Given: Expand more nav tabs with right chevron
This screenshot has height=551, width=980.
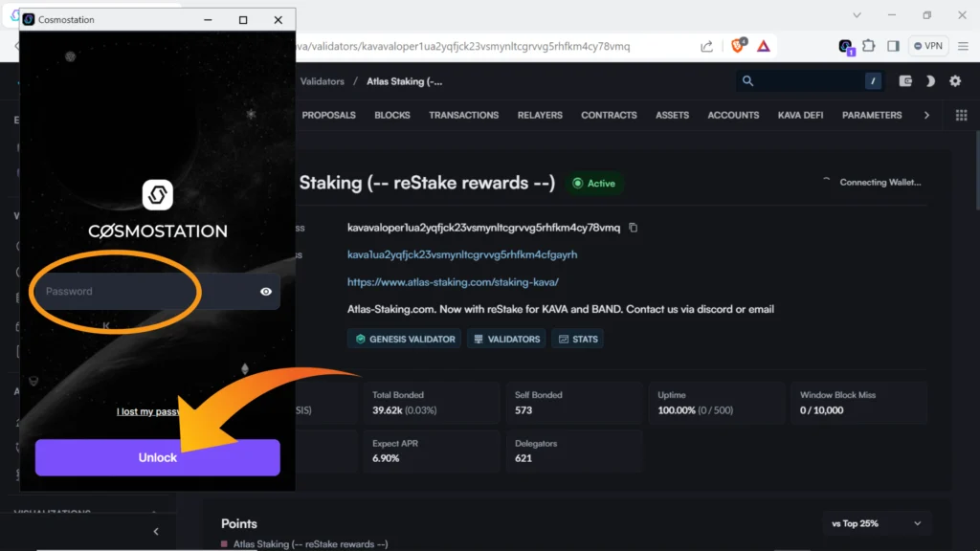Looking at the screenshot, I should [926, 115].
